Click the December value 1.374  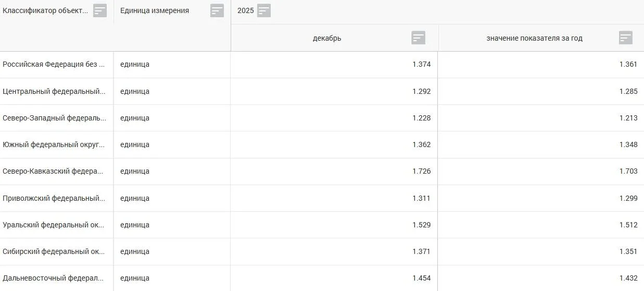point(422,64)
